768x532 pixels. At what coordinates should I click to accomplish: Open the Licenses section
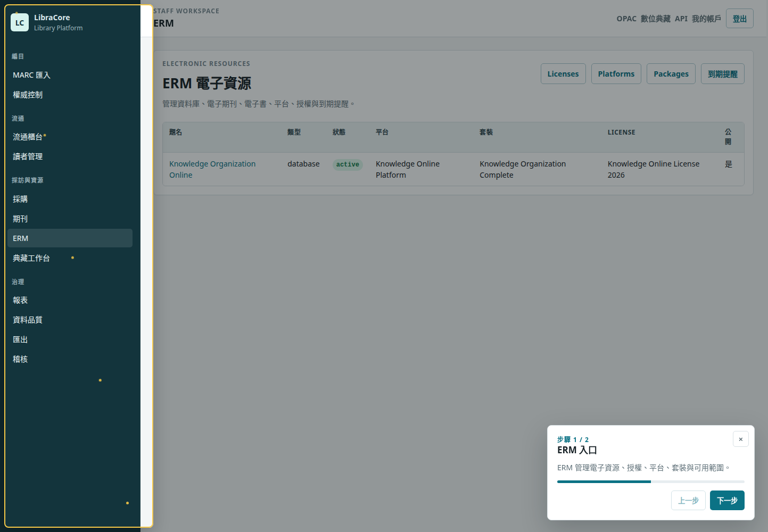pyautogui.click(x=563, y=74)
